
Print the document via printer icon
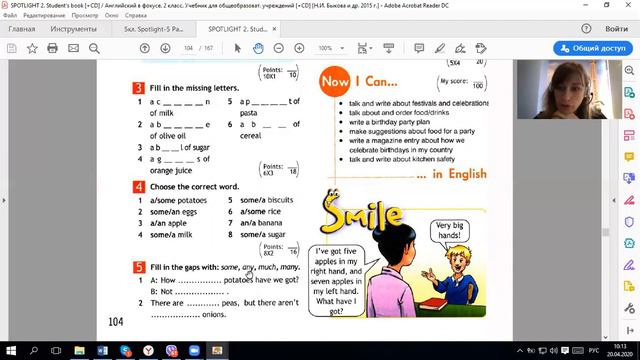tap(52, 48)
